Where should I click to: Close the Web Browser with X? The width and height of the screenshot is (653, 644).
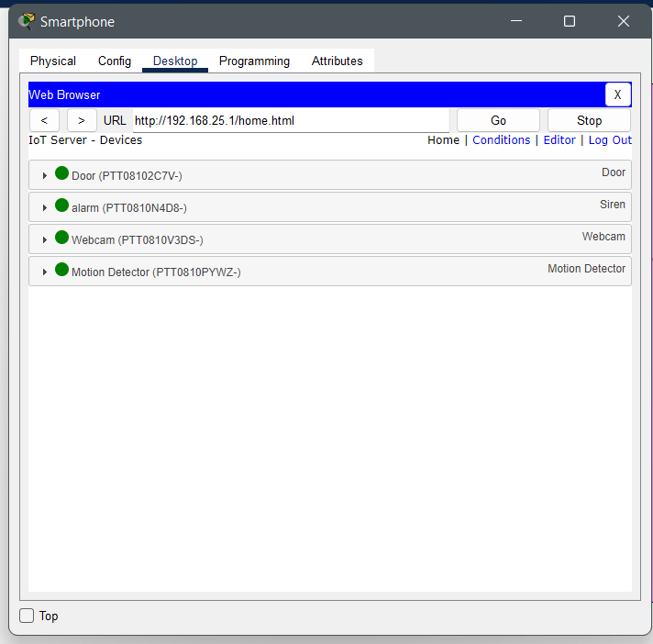coord(617,94)
